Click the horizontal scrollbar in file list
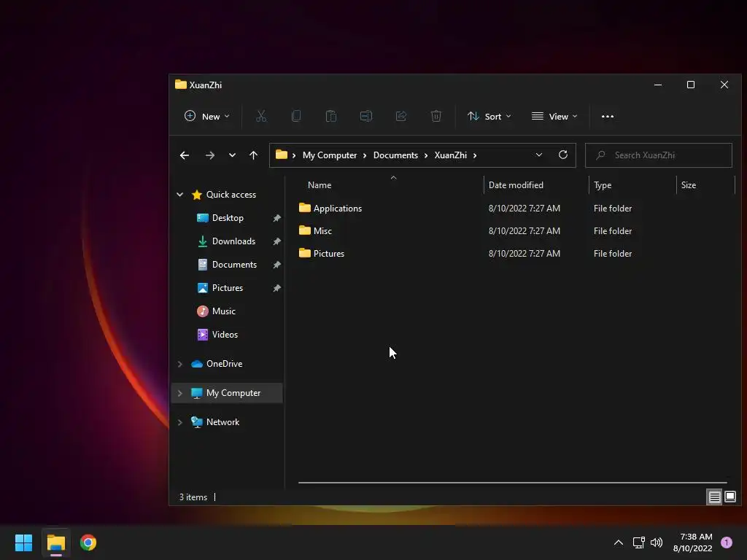Viewport: 747px width, 560px height. click(513, 483)
